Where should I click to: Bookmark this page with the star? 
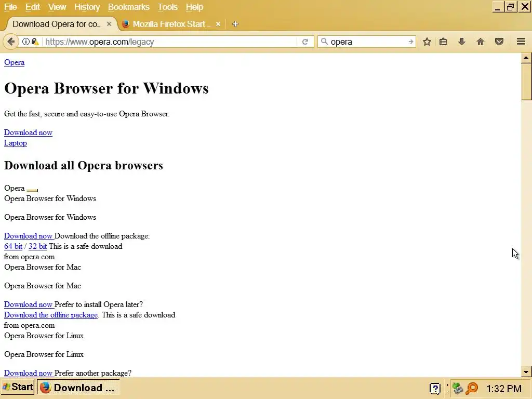pyautogui.click(x=427, y=42)
